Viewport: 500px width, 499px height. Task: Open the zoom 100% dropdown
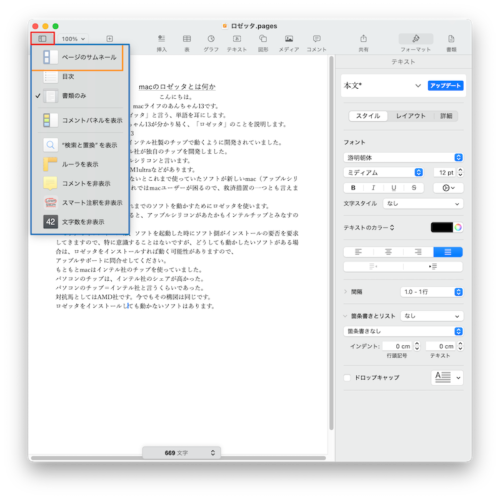[x=73, y=39]
